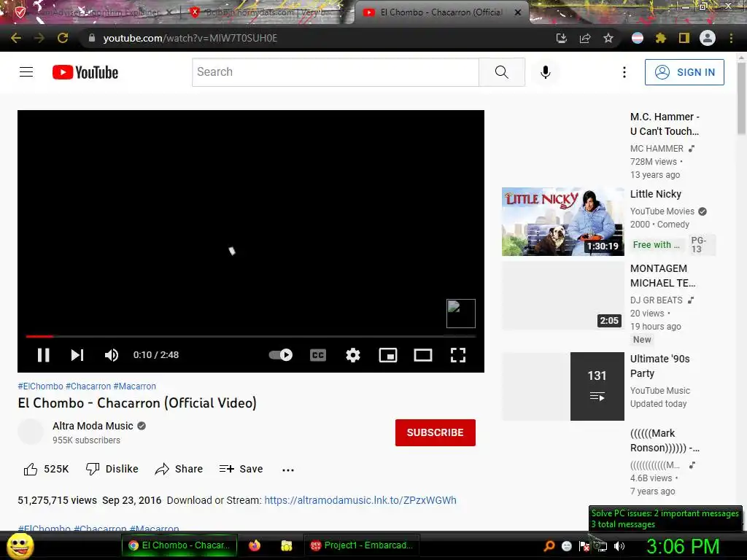The image size is (747, 560).
Task: Open the YouTube hamburger guide menu
Action: click(x=26, y=72)
